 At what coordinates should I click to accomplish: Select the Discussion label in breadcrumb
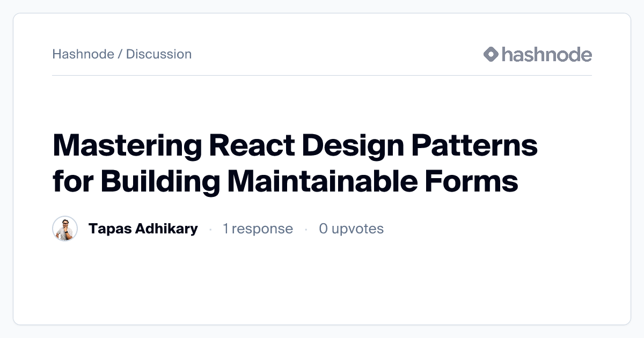pyautogui.click(x=159, y=54)
